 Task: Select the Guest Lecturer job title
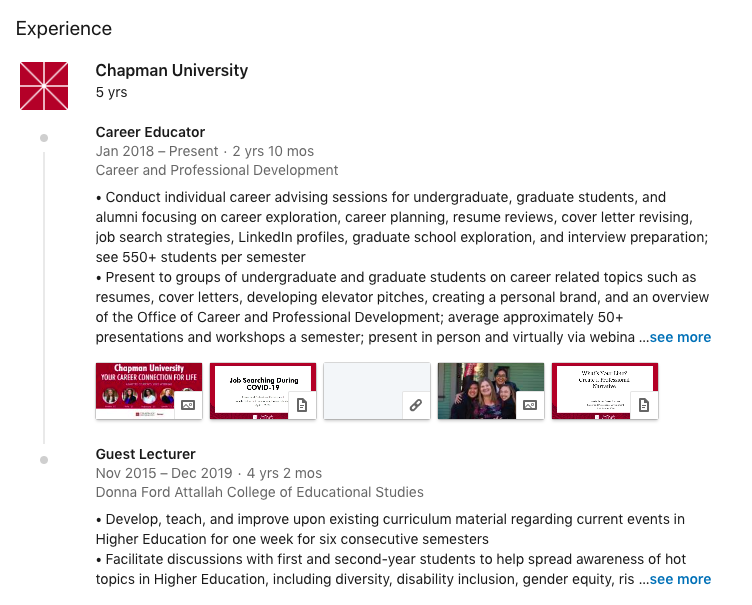click(146, 454)
